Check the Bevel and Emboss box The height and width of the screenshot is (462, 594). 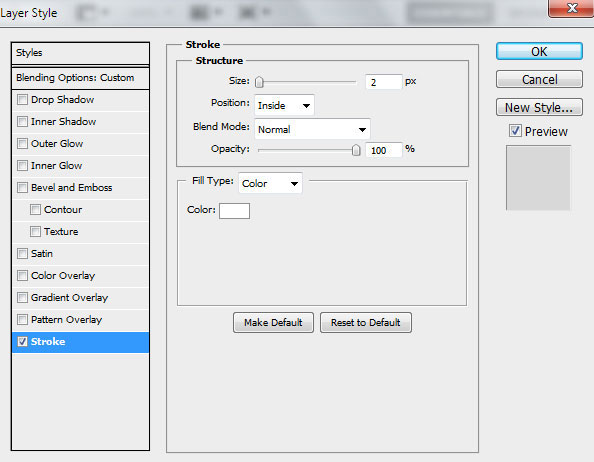(x=22, y=187)
